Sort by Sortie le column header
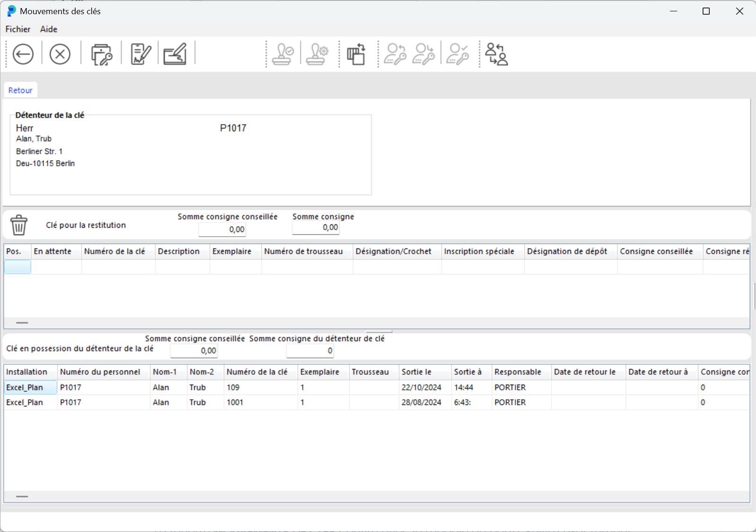The width and height of the screenshot is (756, 532). tap(416, 372)
